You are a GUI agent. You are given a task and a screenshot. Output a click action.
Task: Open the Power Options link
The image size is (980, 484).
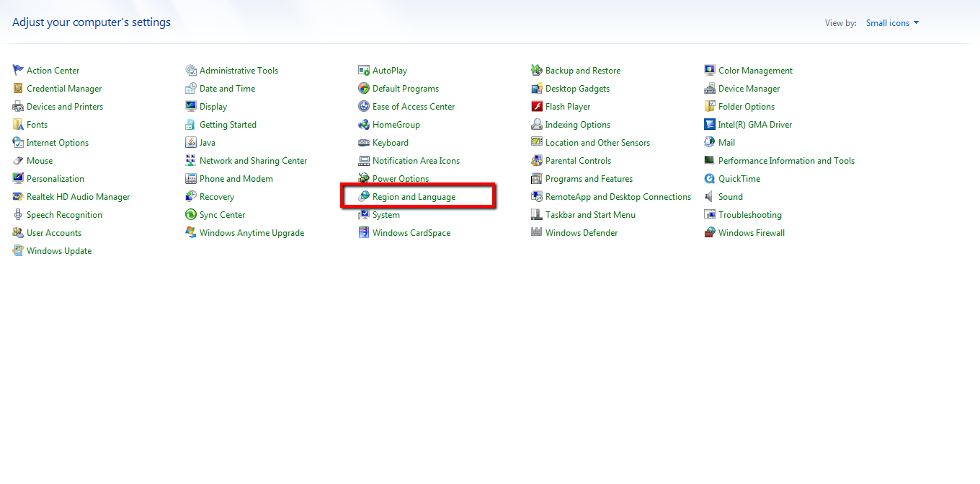[401, 179]
